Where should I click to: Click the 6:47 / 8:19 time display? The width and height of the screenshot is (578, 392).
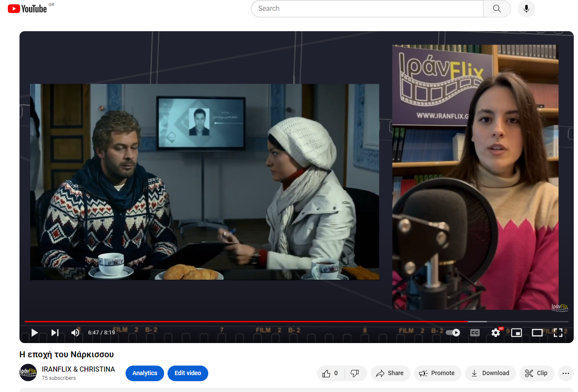coord(101,333)
